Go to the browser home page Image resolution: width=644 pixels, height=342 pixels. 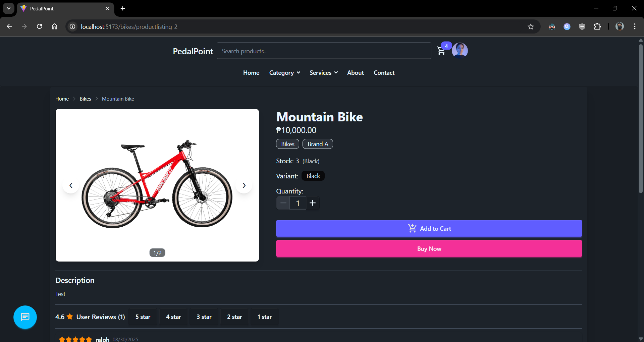[x=54, y=26]
